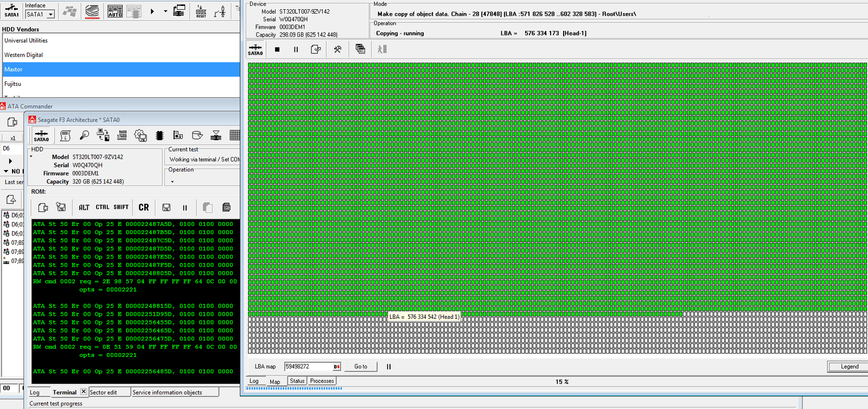Click the grayed scattered-tiles toolbar icon
The width and height of the screenshot is (868, 409).
click(69, 11)
